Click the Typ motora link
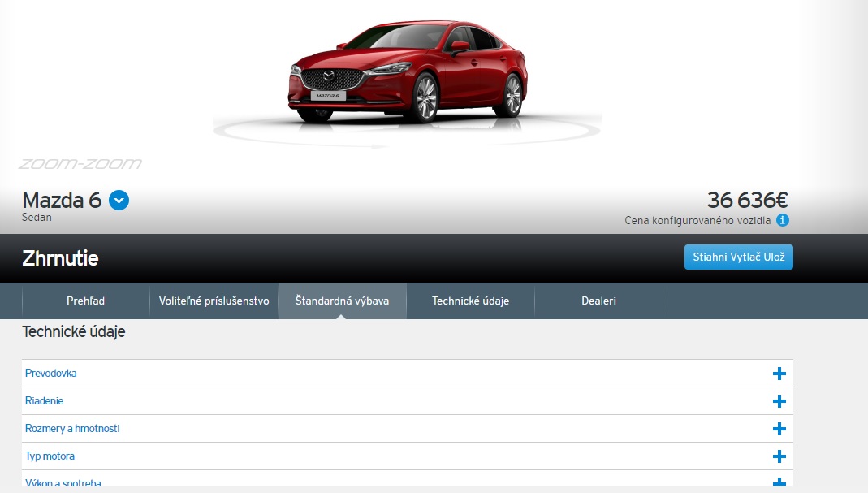This screenshot has height=493, width=868. tap(50, 456)
